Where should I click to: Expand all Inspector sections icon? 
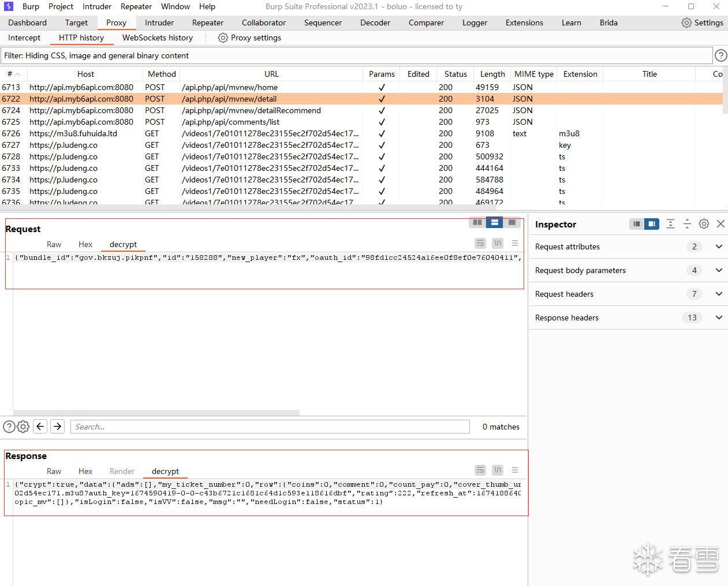tap(670, 224)
